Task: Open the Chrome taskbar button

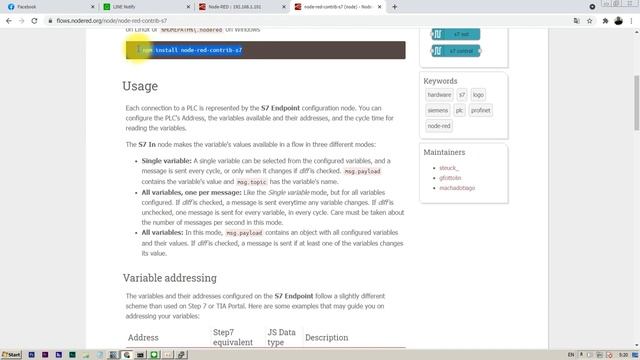Action: pos(127,355)
